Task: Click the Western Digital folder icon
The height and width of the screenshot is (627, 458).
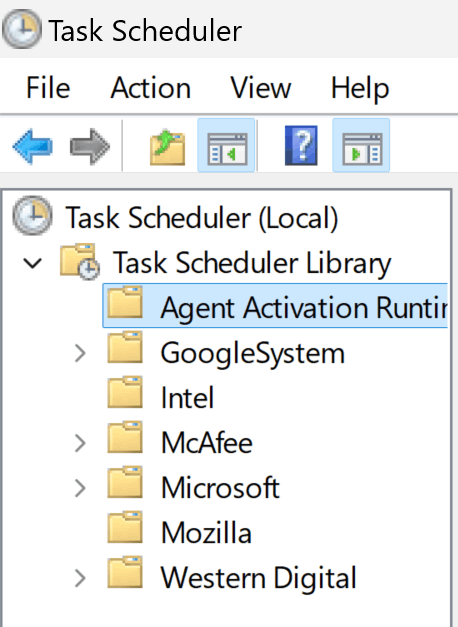Action: tap(125, 573)
